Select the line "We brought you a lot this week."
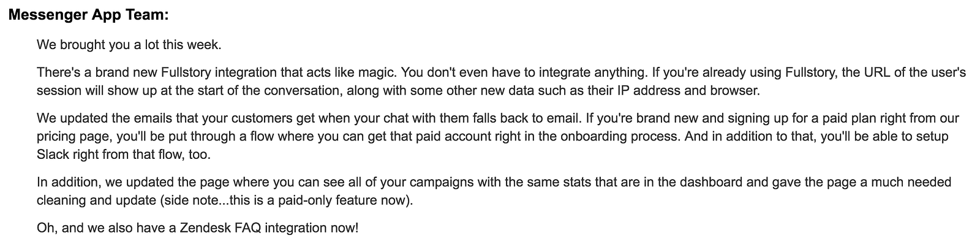This screenshot has width=980, height=246. click(129, 45)
